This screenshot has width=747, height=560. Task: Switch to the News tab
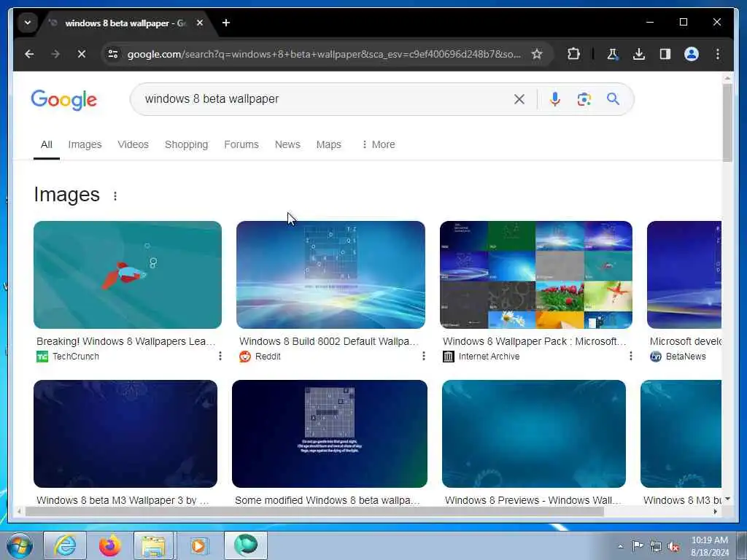[x=287, y=144]
